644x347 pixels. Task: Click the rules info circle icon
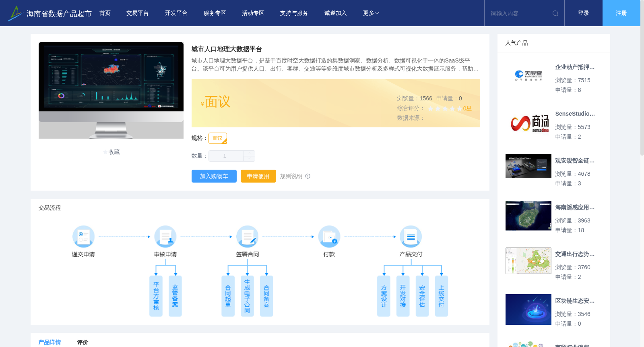coord(308,176)
